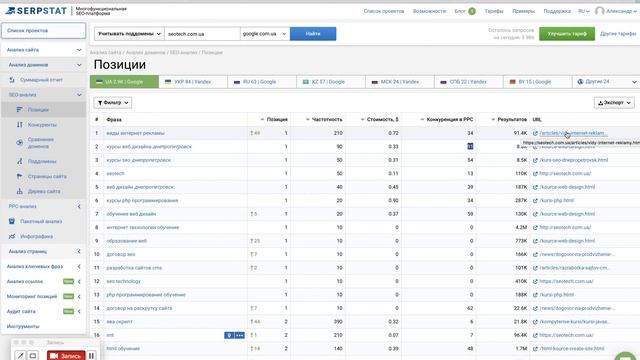Image resolution: width=640 pixels, height=360 pixels.
Task: Open Позиции in the SEO-анализ sidebar section
Action: (x=38, y=110)
